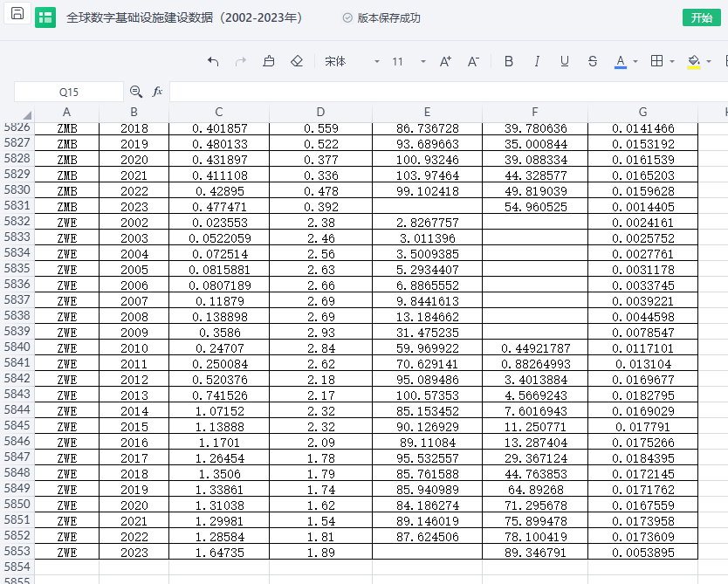728x584 pixels.
Task: Click cell with ZMB for year 2023
Action: pyautogui.click(x=67, y=207)
